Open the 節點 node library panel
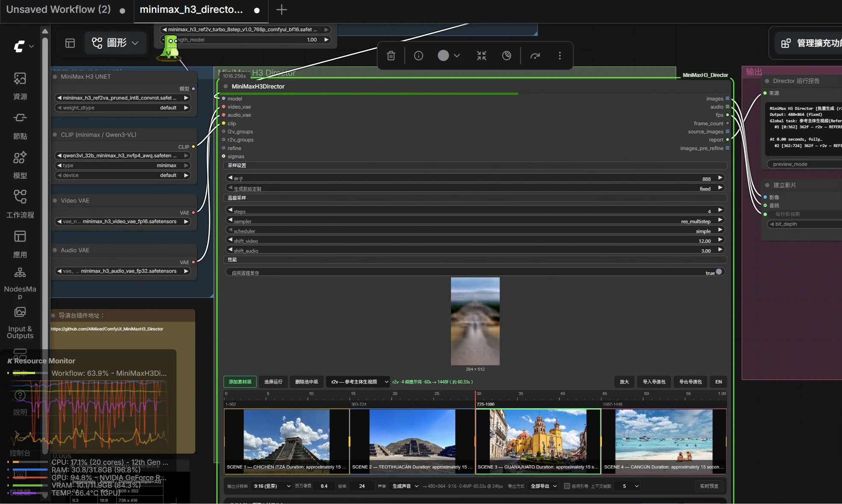This screenshot has width=842, height=504. click(20, 126)
